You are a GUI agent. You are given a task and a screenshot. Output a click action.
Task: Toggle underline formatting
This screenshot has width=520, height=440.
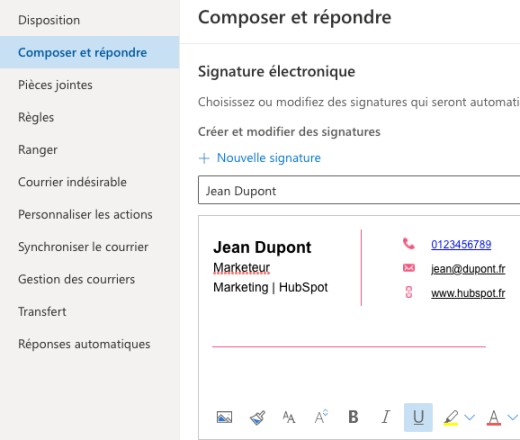pyautogui.click(x=418, y=417)
